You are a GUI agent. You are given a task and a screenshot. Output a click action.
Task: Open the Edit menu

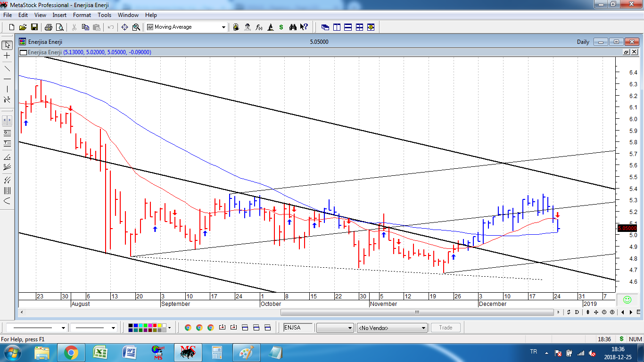[x=23, y=15]
